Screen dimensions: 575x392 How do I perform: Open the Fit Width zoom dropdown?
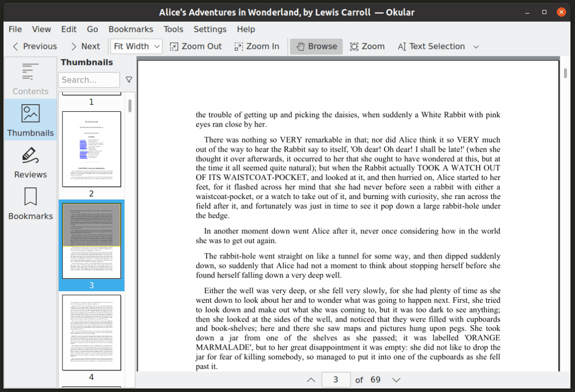point(136,46)
